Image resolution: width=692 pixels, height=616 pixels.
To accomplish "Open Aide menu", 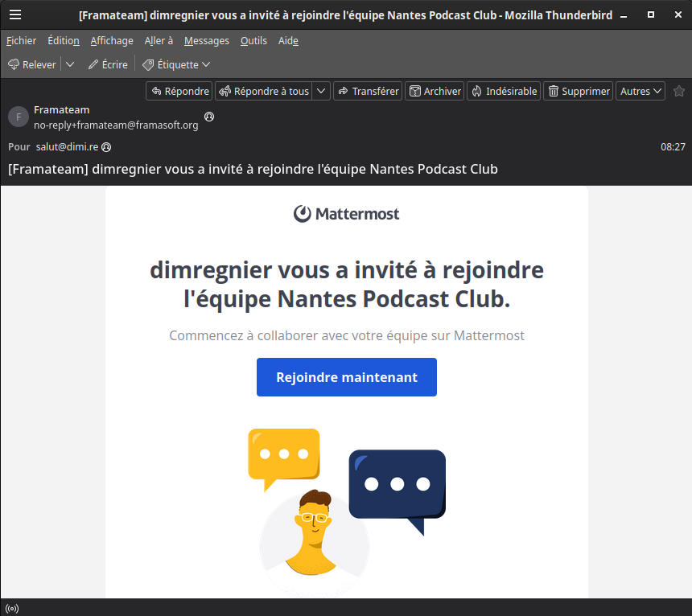I will pyautogui.click(x=288, y=40).
